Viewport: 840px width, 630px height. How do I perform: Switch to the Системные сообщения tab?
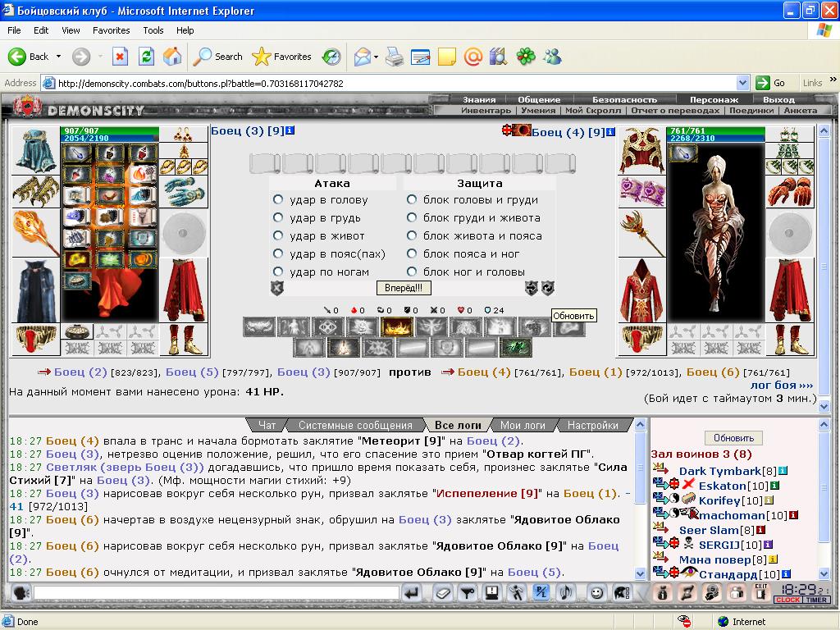click(355, 426)
